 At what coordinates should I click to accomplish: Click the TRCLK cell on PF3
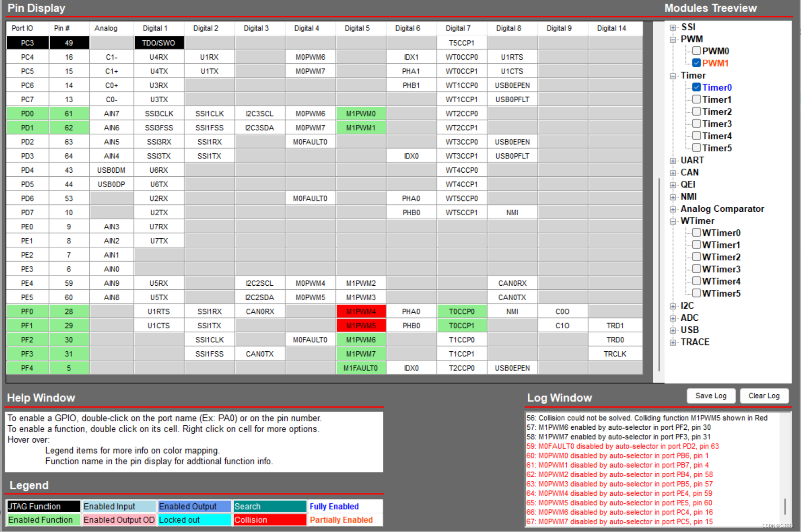pos(615,354)
